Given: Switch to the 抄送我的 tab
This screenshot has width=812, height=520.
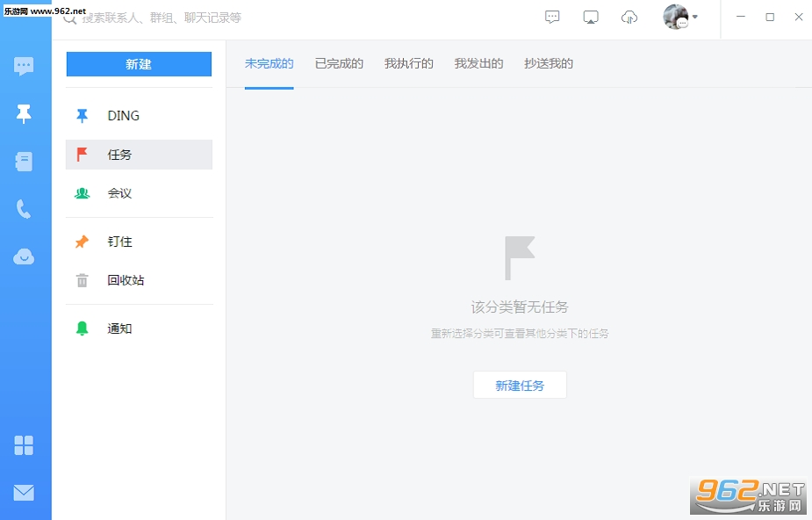Looking at the screenshot, I should (x=549, y=64).
